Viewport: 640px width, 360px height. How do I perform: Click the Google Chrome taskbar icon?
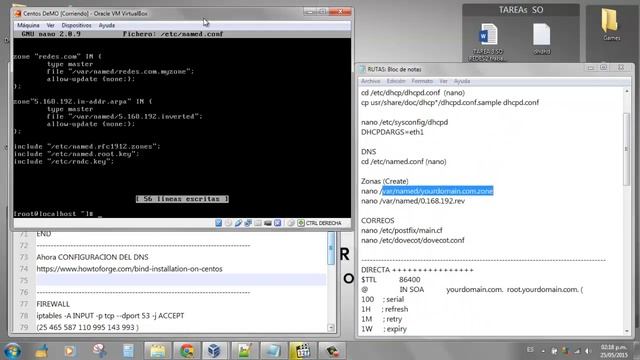point(187,351)
